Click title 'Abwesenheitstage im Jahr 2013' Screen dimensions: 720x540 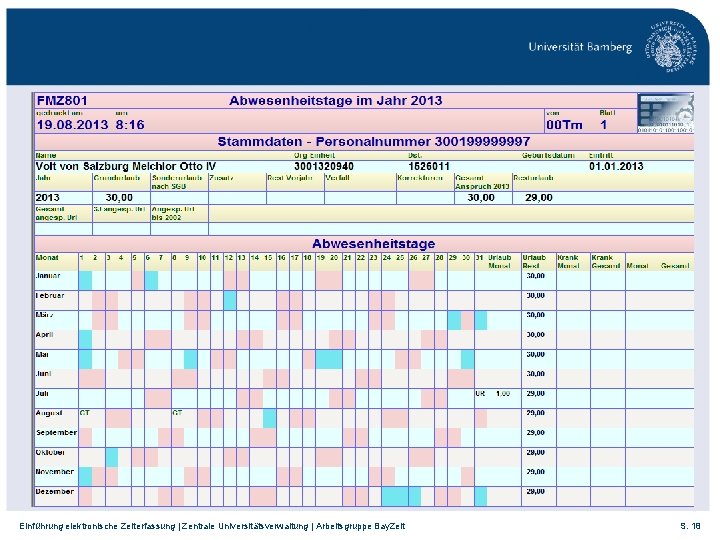coord(336,101)
